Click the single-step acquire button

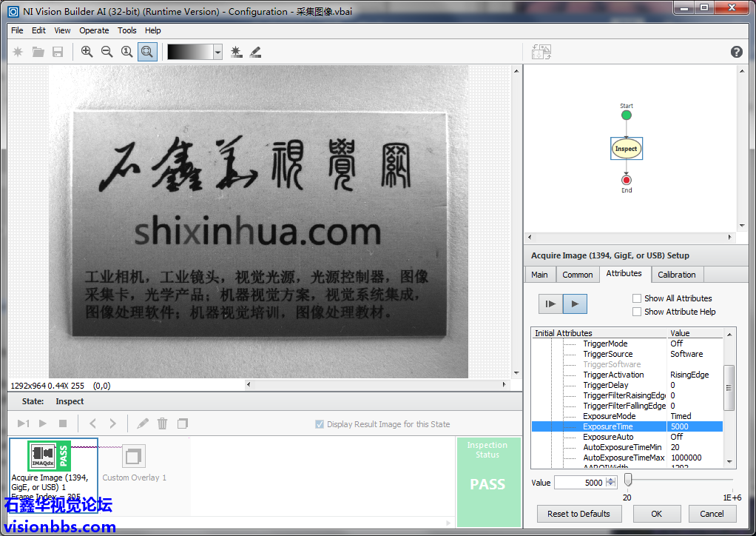point(550,304)
